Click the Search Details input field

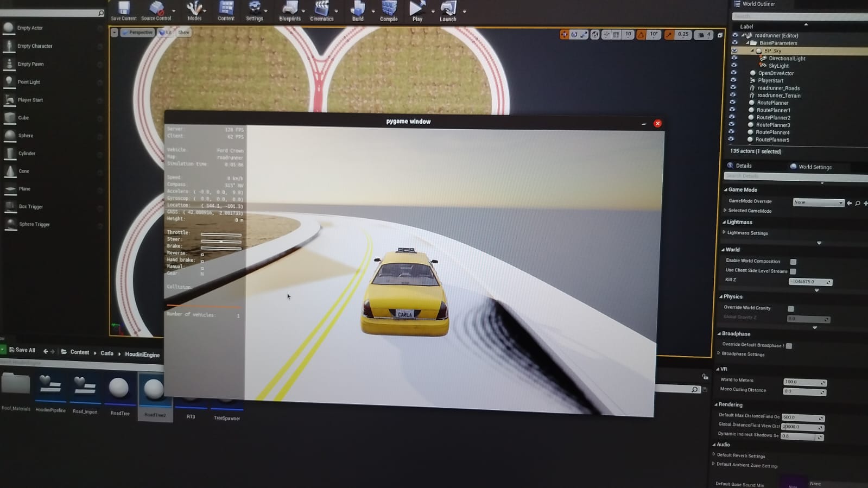coord(795,176)
